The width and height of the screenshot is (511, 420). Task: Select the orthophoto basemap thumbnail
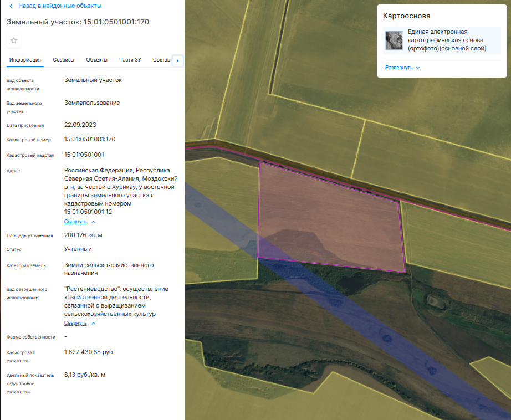394,40
